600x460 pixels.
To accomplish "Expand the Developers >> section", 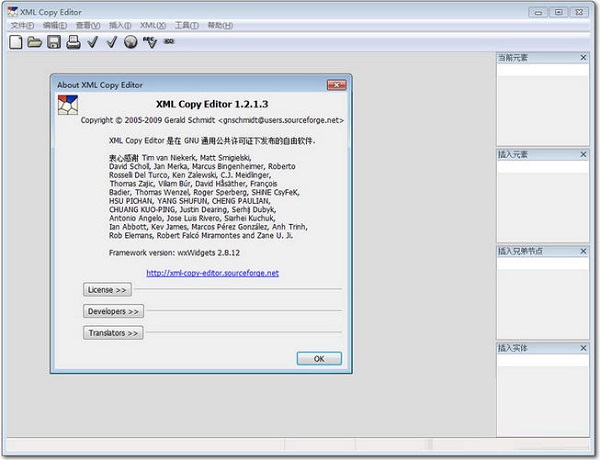I will [113, 311].
